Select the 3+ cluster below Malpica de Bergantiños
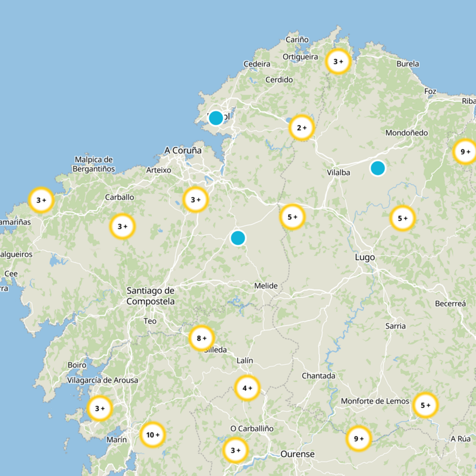 click(41, 200)
